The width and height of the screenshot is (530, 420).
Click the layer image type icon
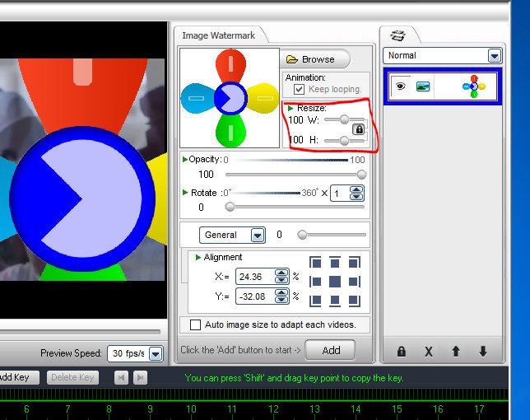tap(423, 86)
